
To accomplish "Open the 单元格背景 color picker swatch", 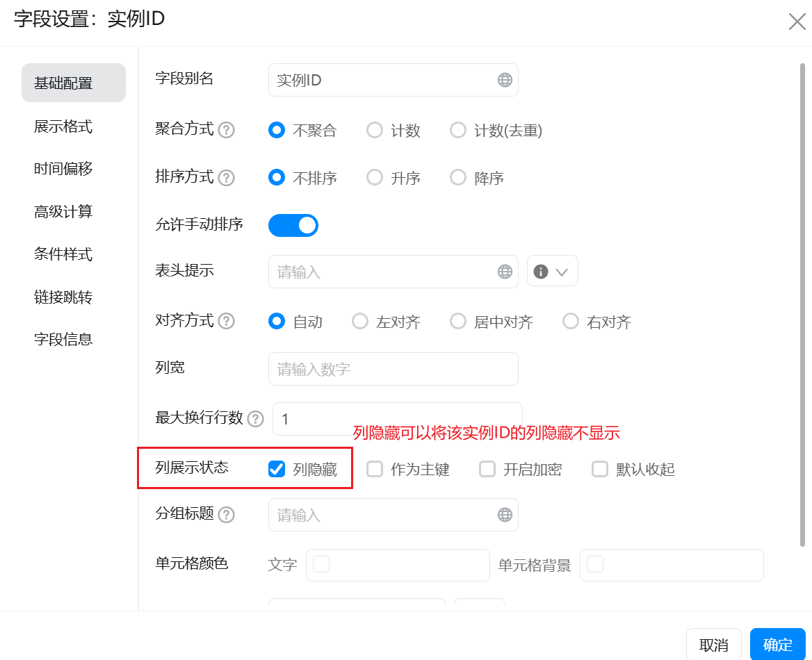I will [x=595, y=565].
